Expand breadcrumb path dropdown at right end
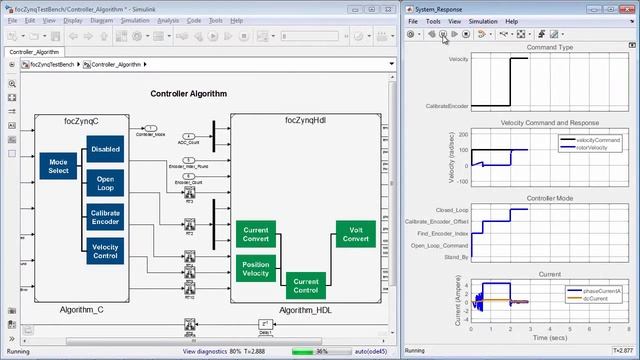This screenshot has height=360, width=640. [391, 64]
